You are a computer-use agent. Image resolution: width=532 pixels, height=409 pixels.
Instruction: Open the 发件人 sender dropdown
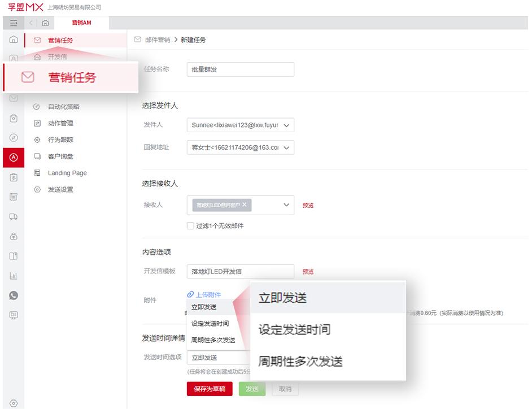coord(240,124)
